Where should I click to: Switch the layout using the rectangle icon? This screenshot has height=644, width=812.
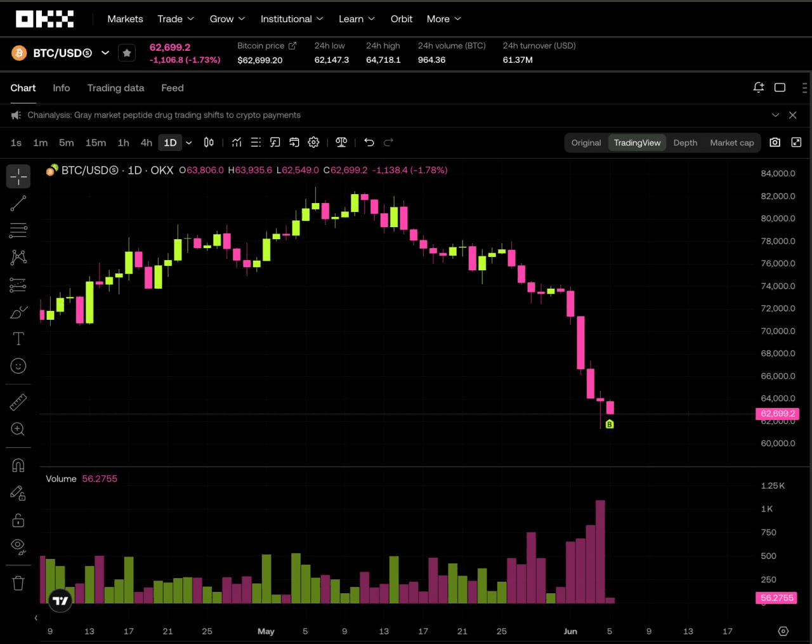pyautogui.click(x=780, y=88)
